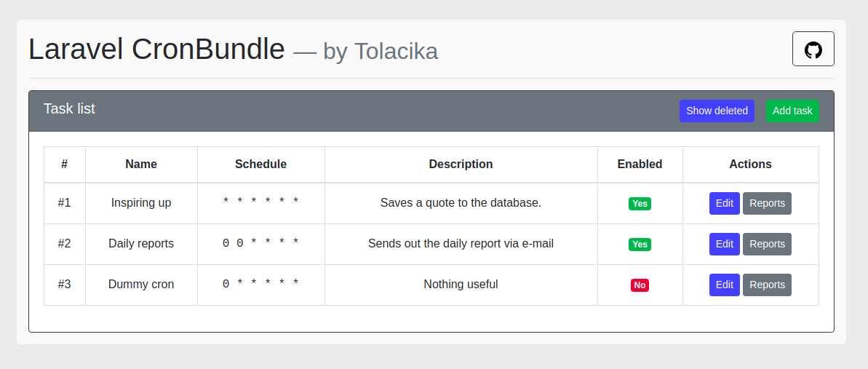868x369 pixels.
Task: Click the schedule '0 0 * * * *'
Action: click(260, 242)
